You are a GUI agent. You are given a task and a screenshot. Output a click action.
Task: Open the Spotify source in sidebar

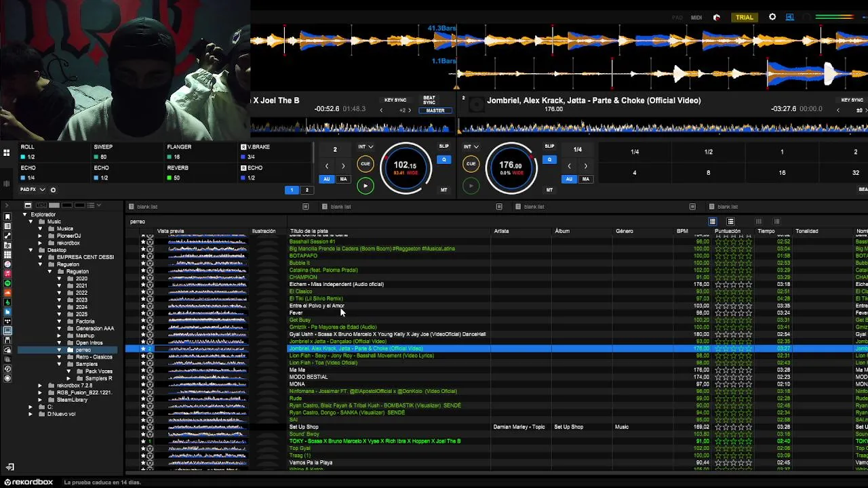click(7, 283)
